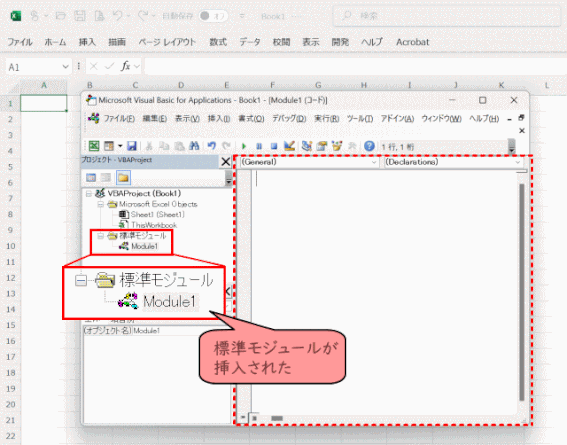Click the Break pause icon in VBA toolbar

click(x=259, y=146)
